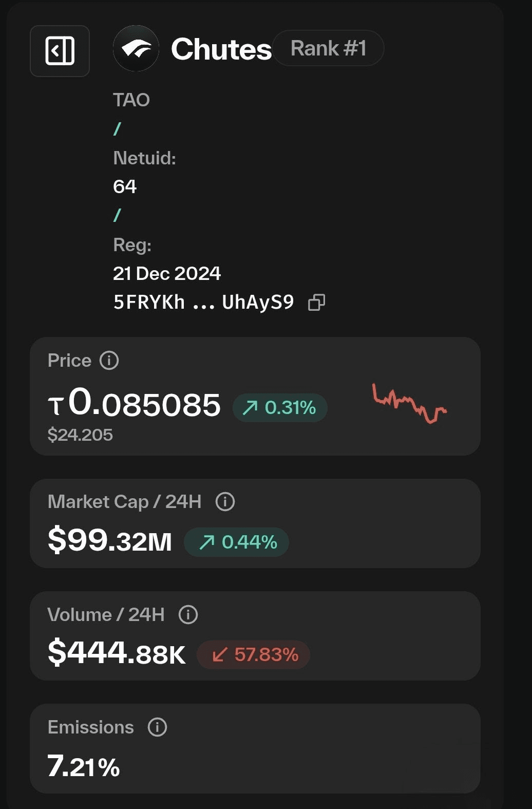Copy the 5FRYKh wallet address

(316, 303)
